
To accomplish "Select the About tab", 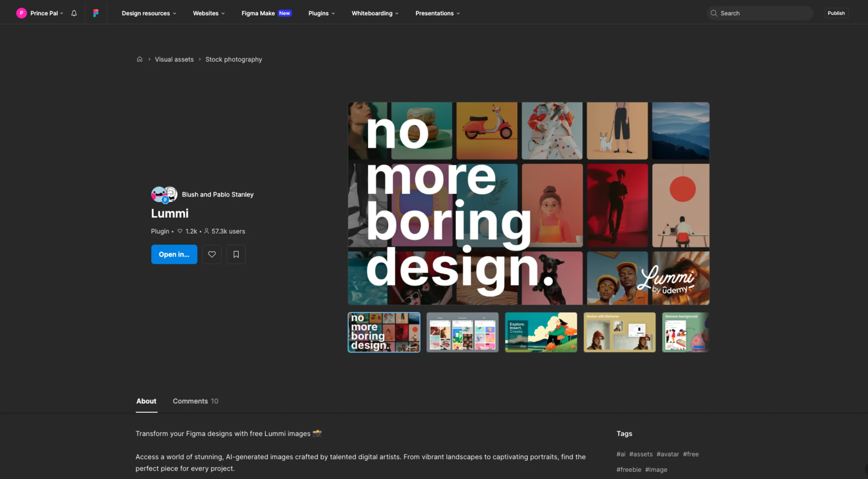I will tap(146, 401).
